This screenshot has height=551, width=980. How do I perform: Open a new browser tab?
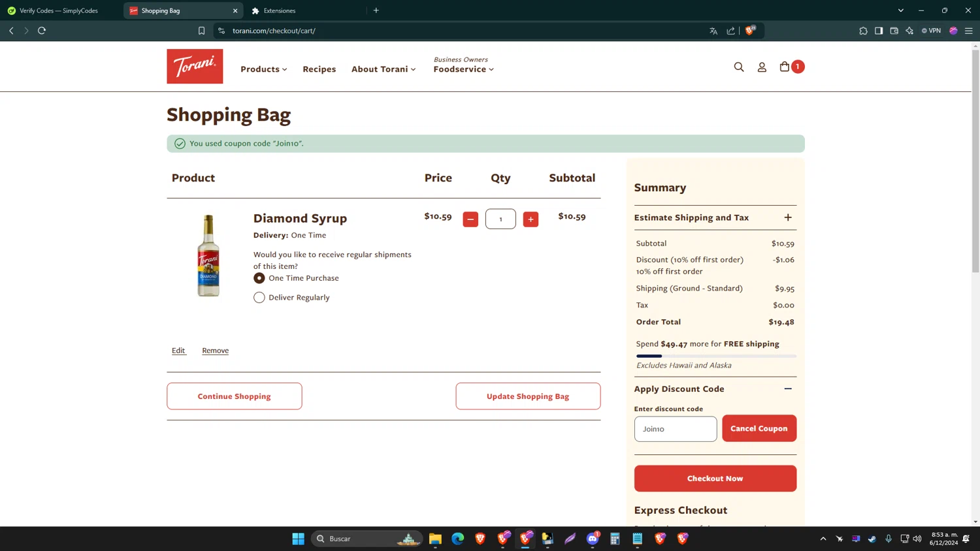(376, 10)
